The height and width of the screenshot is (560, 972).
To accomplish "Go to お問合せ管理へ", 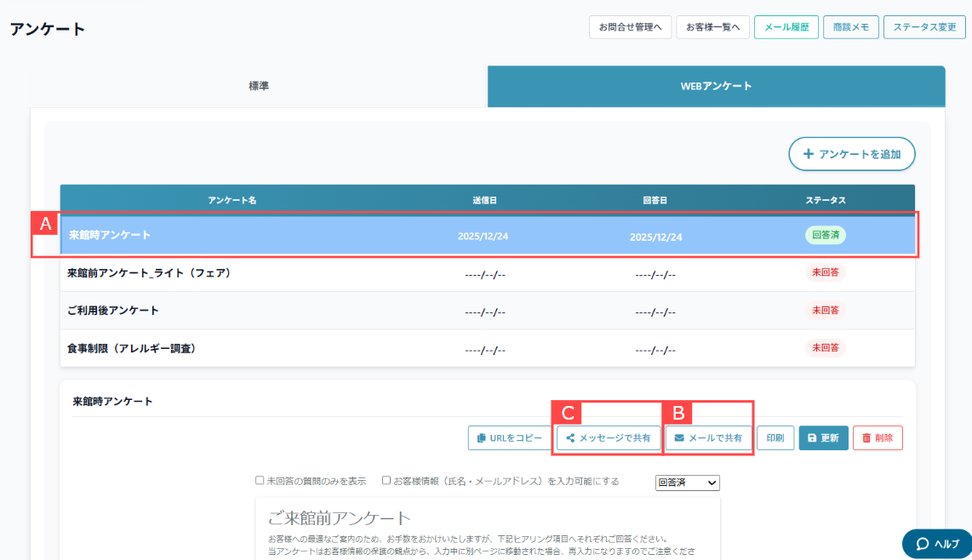I will coord(630,27).
